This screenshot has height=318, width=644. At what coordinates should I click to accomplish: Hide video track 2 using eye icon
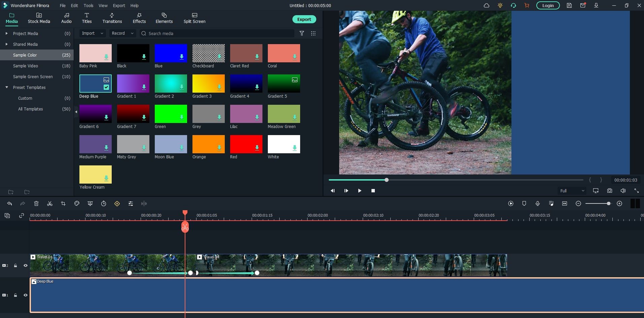pos(25,265)
